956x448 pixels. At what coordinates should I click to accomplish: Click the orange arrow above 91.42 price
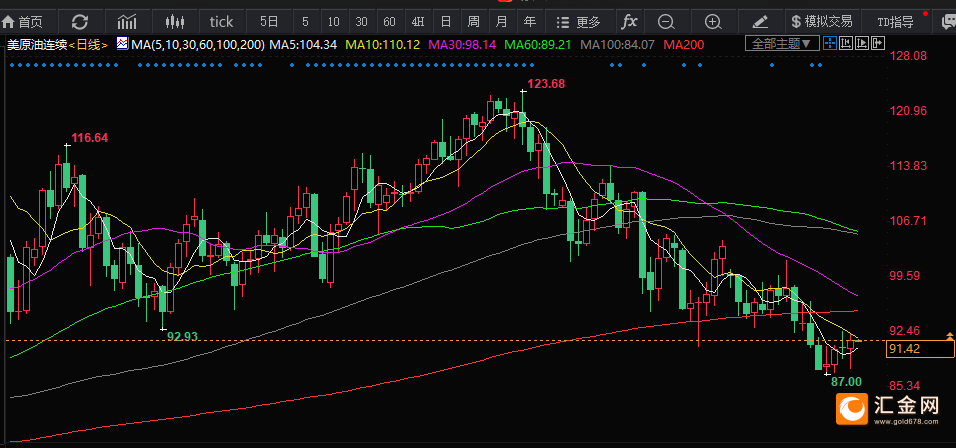949,336
